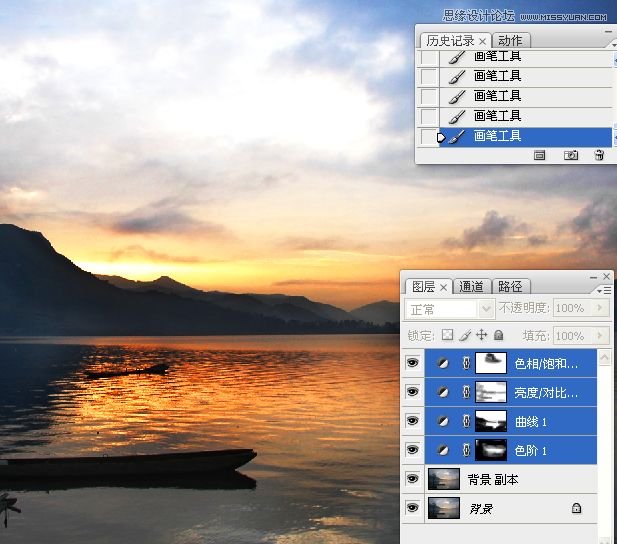Click the 曲线 1 mask link icon

(x=466, y=421)
